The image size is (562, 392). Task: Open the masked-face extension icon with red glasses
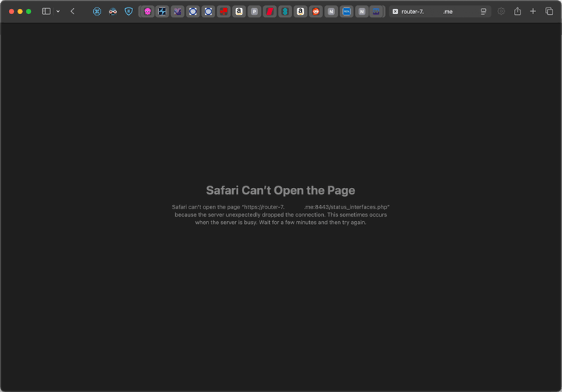point(113,12)
